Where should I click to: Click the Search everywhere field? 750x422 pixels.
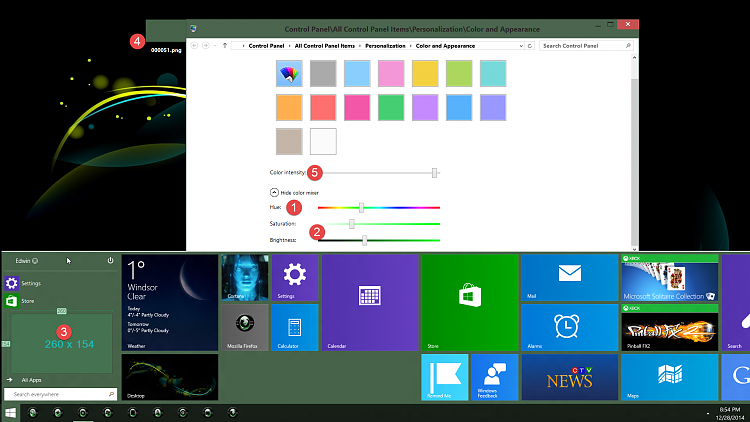point(60,394)
